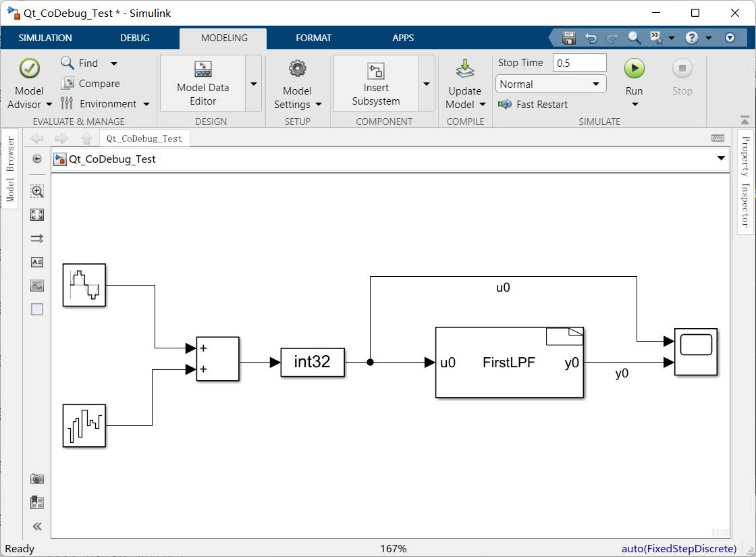This screenshot has height=557, width=756.
Task: Open the SIMULATION ribbon tab
Action: [45, 38]
